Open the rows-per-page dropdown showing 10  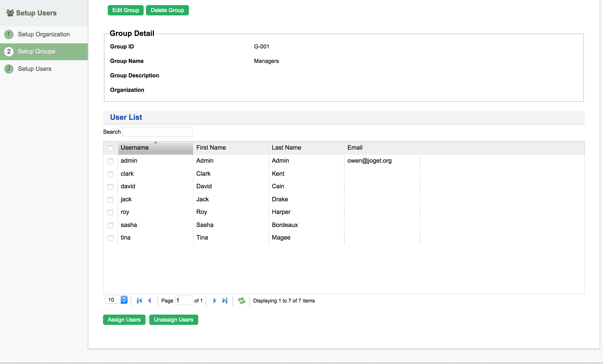[116, 300]
